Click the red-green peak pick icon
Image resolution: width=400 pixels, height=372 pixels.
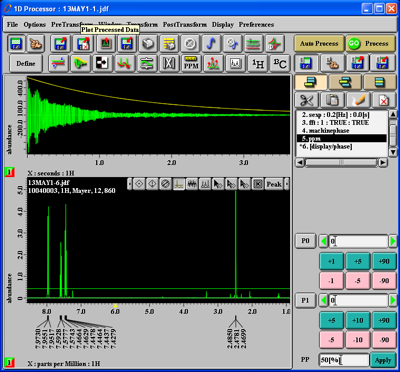(213, 63)
